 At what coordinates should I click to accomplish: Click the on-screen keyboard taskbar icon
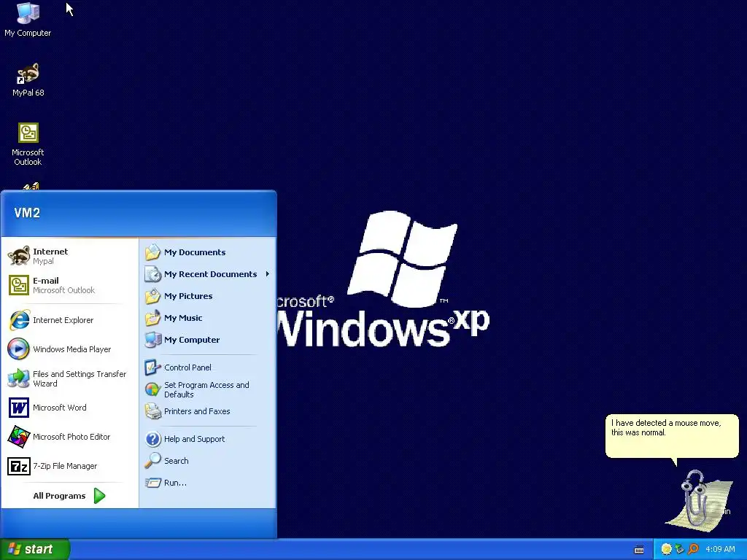pyautogui.click(x=639, y=550)
